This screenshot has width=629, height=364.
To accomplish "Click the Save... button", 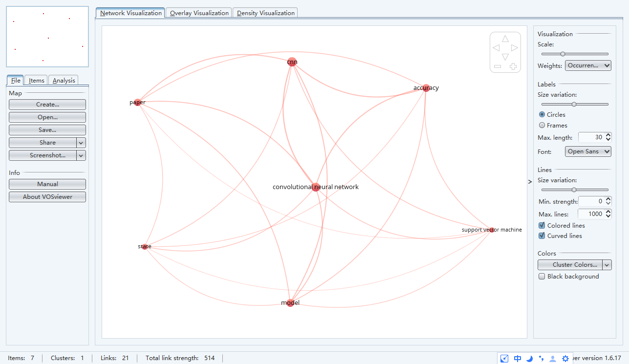I will [x=47, y=130].
